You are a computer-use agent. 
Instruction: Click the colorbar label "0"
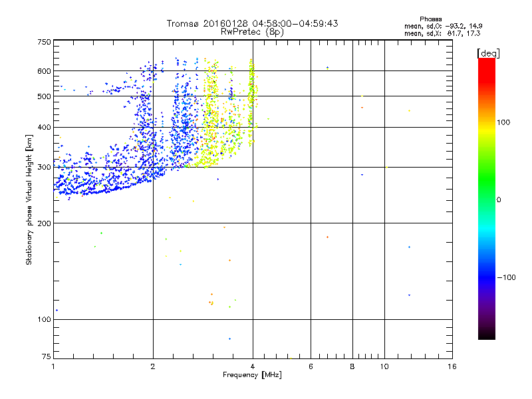pyautogui.click(x=499, y=199)
